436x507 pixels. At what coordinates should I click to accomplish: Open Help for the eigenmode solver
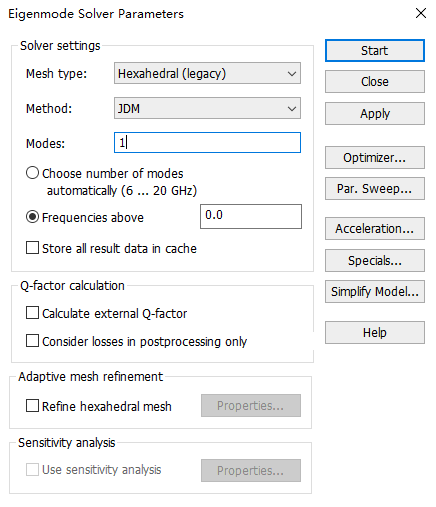375,332
